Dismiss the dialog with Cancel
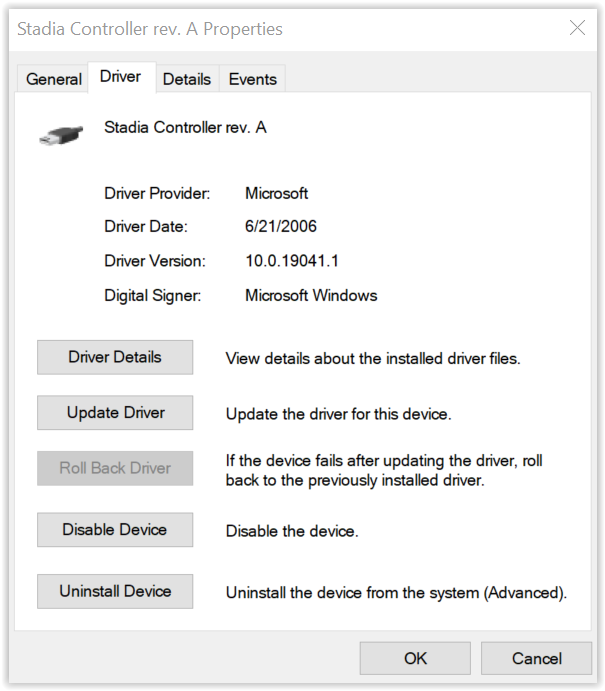 tap(536, 658)
